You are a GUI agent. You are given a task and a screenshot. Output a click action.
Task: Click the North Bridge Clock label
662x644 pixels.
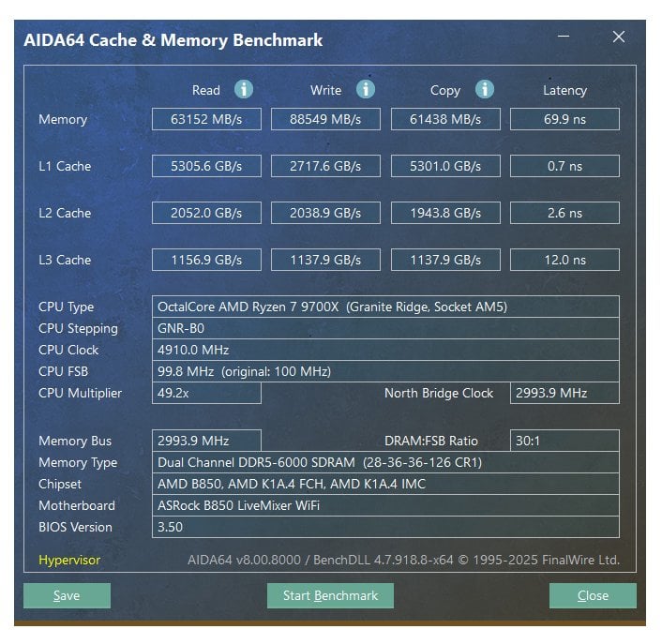[x=439, y=393]
